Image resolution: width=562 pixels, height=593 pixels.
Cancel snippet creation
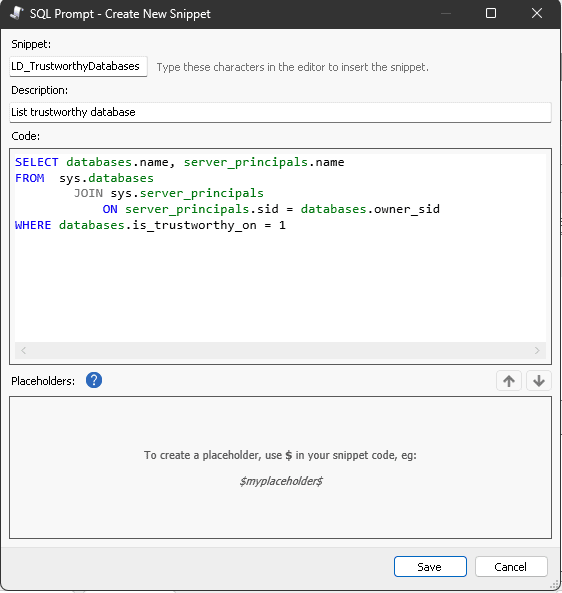511,567
